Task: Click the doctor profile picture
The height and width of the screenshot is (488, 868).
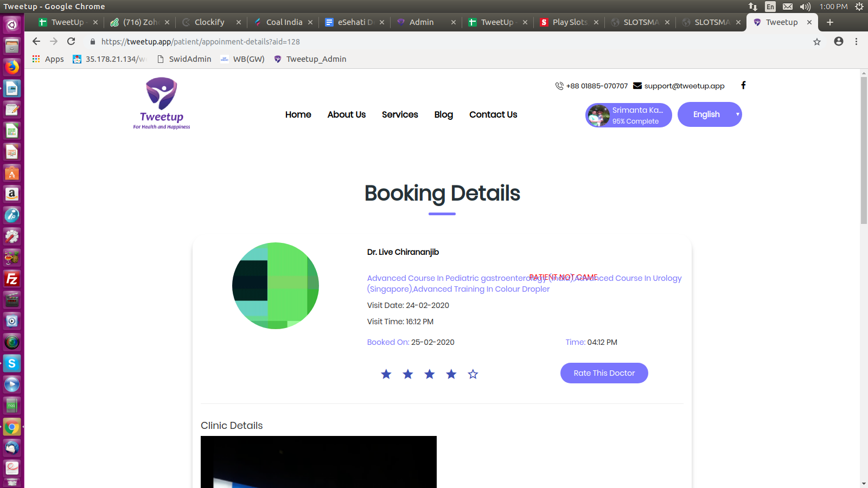Action: click(x=276, y=286)
